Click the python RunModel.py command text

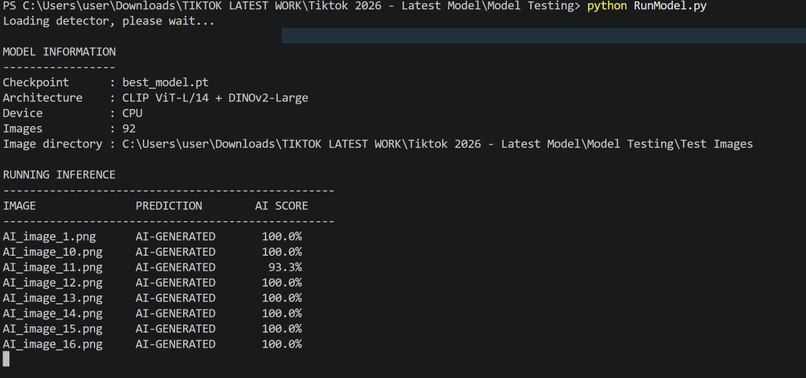[647, 7]
